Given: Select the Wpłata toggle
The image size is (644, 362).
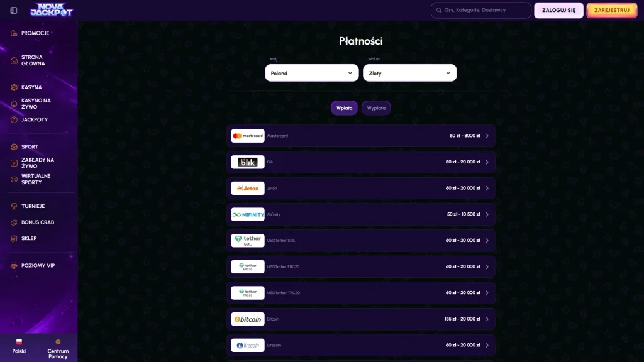Looking at the screenshot, I should [x=344, y=108].
